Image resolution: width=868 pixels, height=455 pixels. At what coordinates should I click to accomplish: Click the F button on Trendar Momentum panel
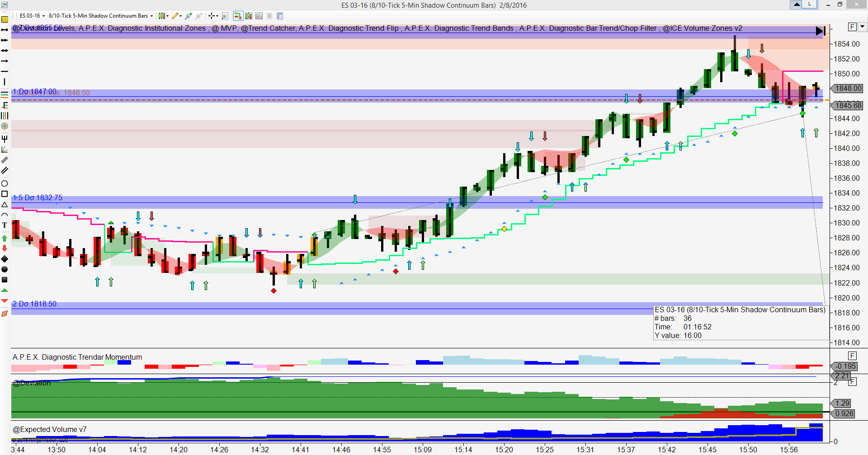tap(853, 356)
